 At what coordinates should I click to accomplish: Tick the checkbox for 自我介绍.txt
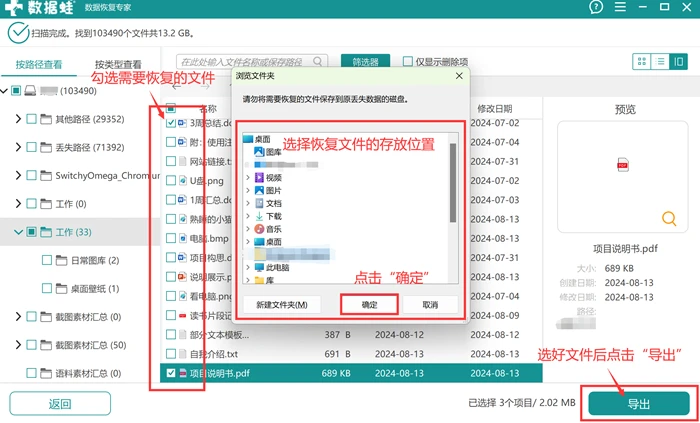tap(171, 354)
